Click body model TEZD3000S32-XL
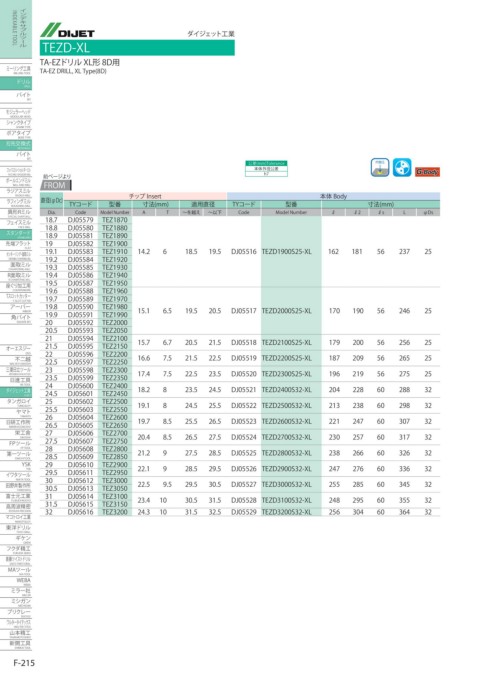The image size is (480, 677). pos(287,484)
